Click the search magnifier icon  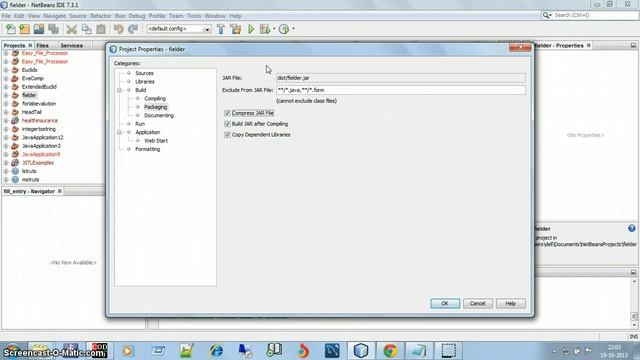pyautogui.click(x=547, y=15)
